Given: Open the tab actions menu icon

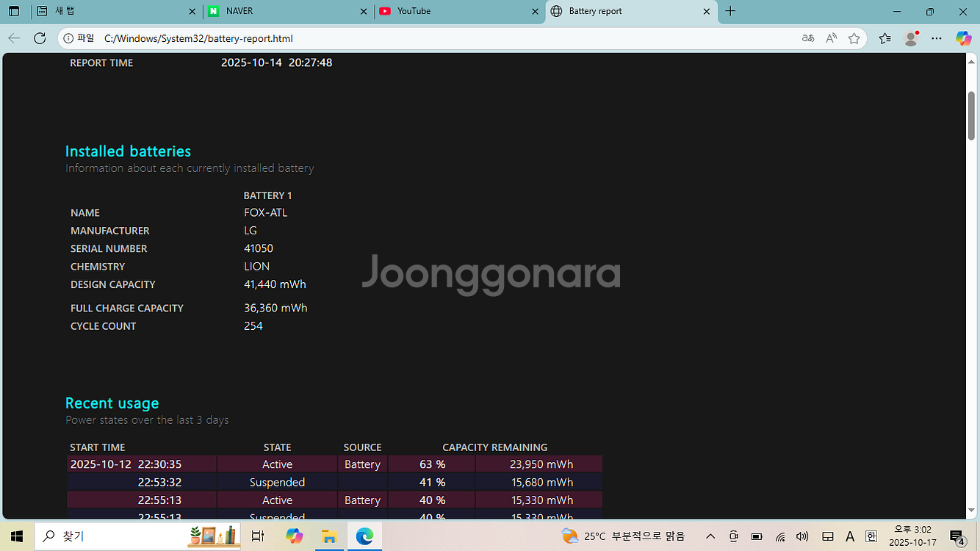Looking at the screenshot, I should click(14, 11).
